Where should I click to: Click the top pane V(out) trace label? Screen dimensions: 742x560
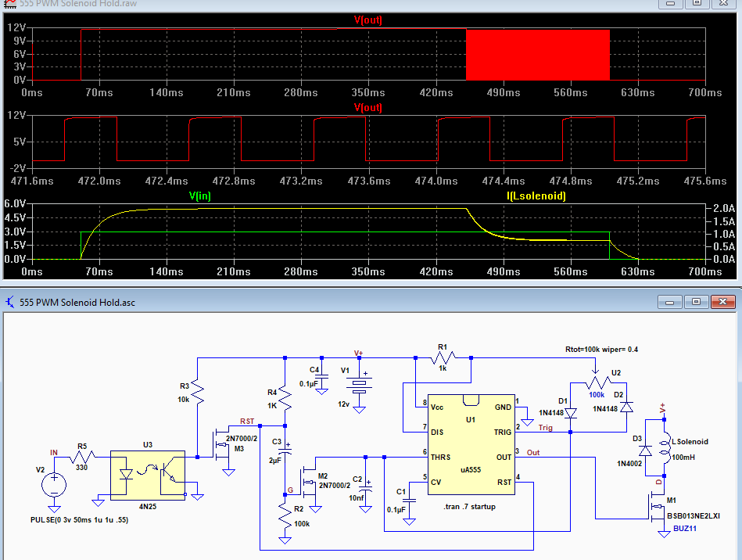[367, 20]
